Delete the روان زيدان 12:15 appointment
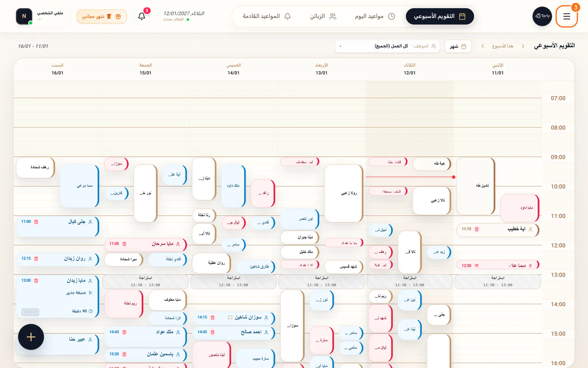588x368 pixels. (36, 259)
